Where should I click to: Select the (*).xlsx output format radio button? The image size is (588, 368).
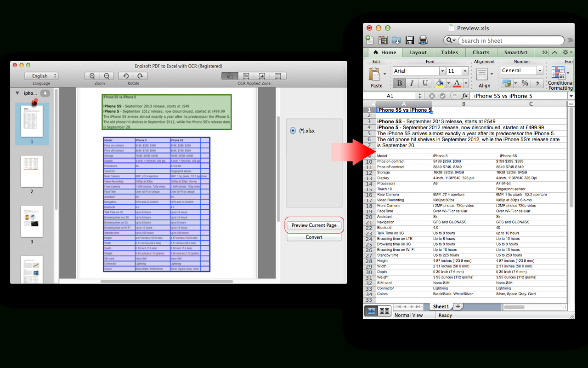293,130
